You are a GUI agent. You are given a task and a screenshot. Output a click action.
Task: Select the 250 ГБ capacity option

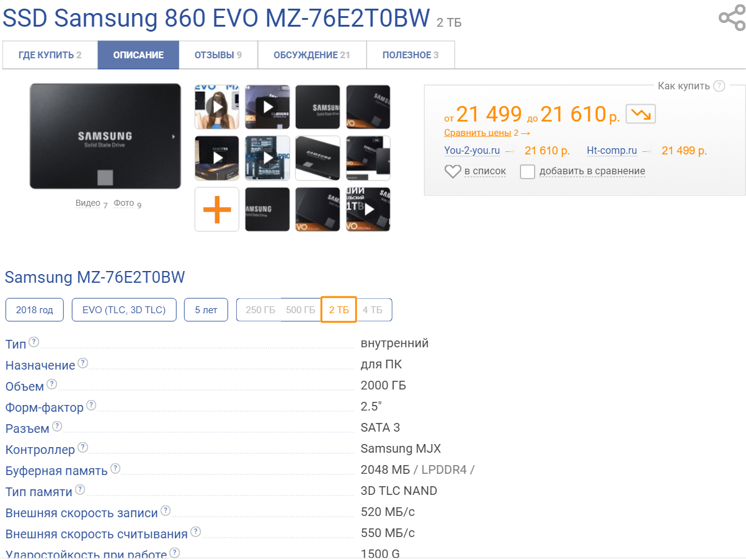pyautogui.click(x=259, y=310)
